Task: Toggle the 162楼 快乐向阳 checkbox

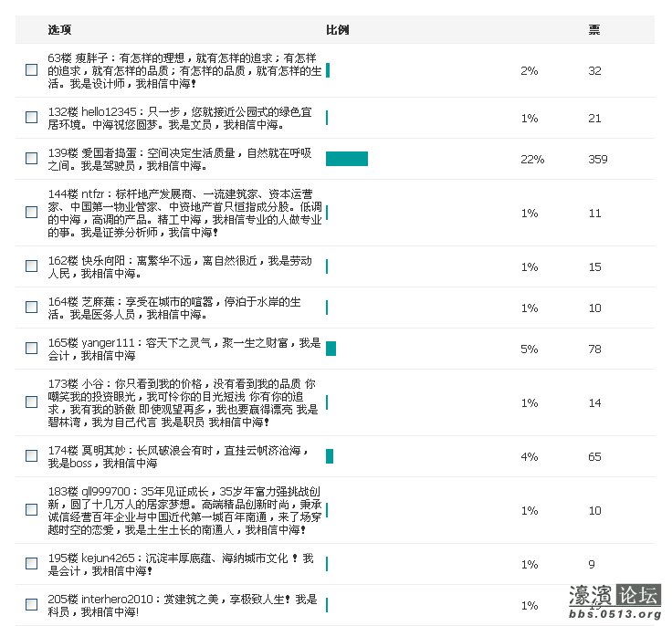Action: tap(31, 266)
